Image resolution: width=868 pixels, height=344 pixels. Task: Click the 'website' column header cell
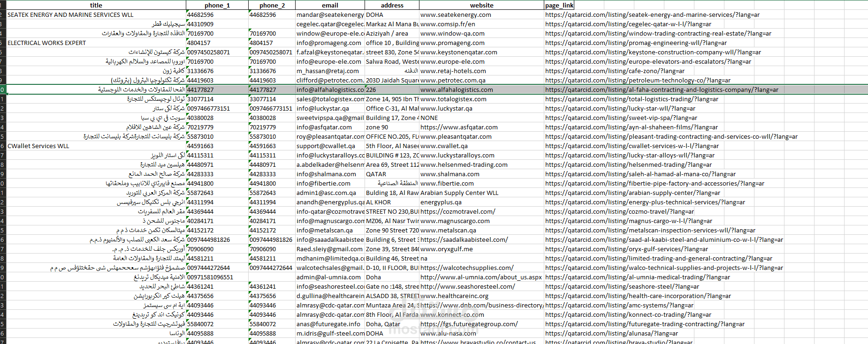[481, 5]
